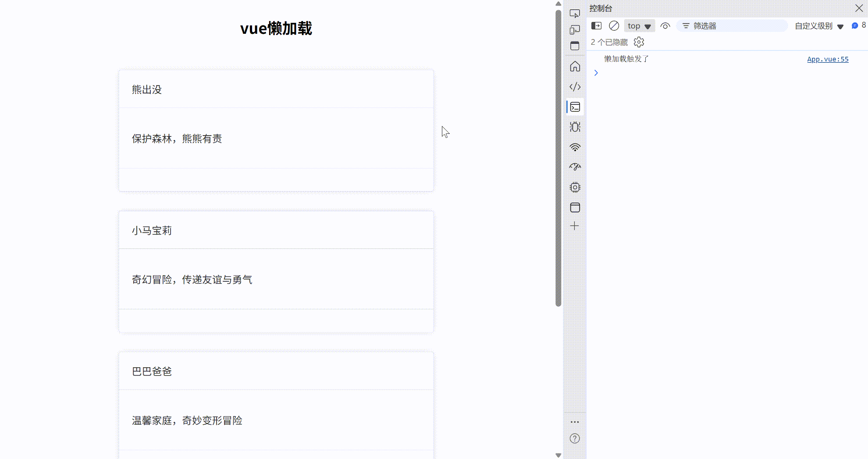Viewport: 868px width, 459px height.
Task: Click the page scrollbar down arrow
Action: tap(558, 455)
